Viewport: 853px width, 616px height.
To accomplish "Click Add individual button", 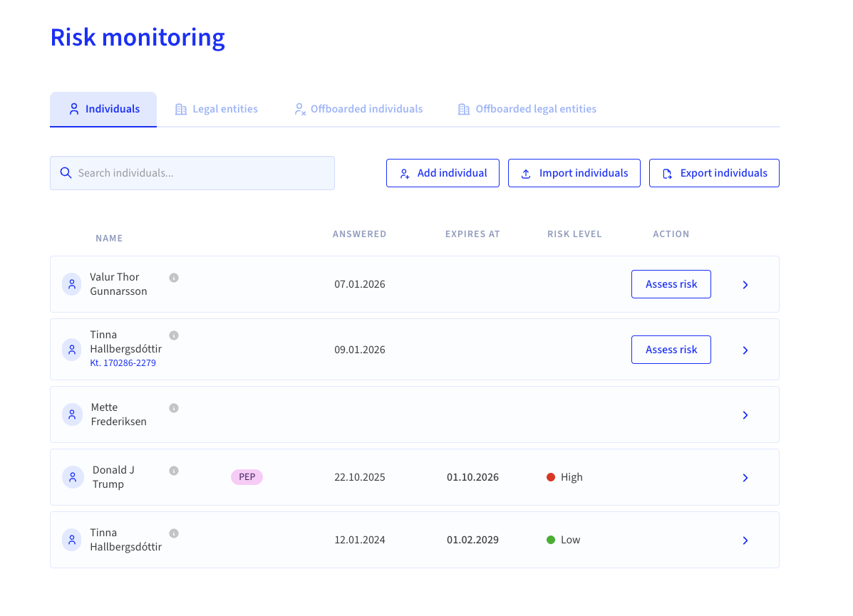I will pos(443,174).
